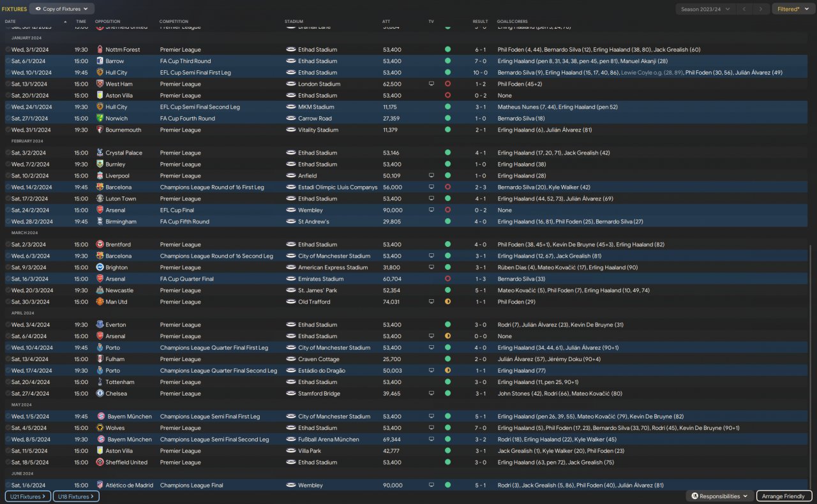Select the EFL Cup Final fixture row

click(x=406, y=211)
